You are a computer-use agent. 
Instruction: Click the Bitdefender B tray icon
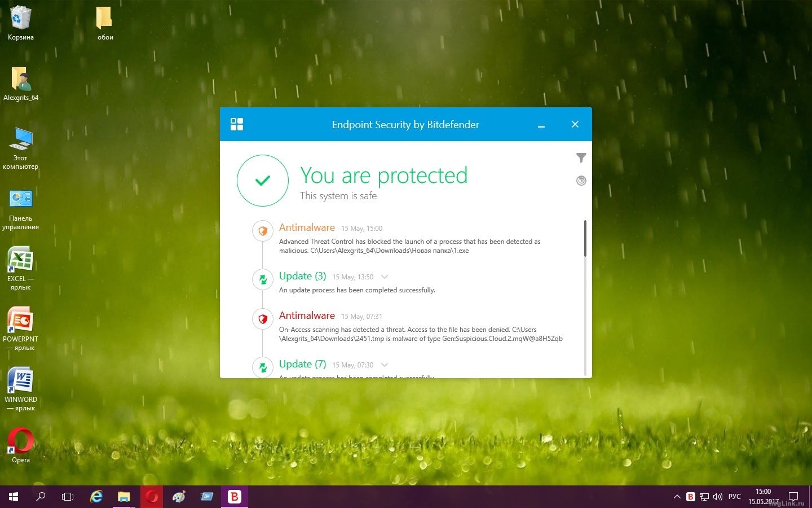pos(691,497)
